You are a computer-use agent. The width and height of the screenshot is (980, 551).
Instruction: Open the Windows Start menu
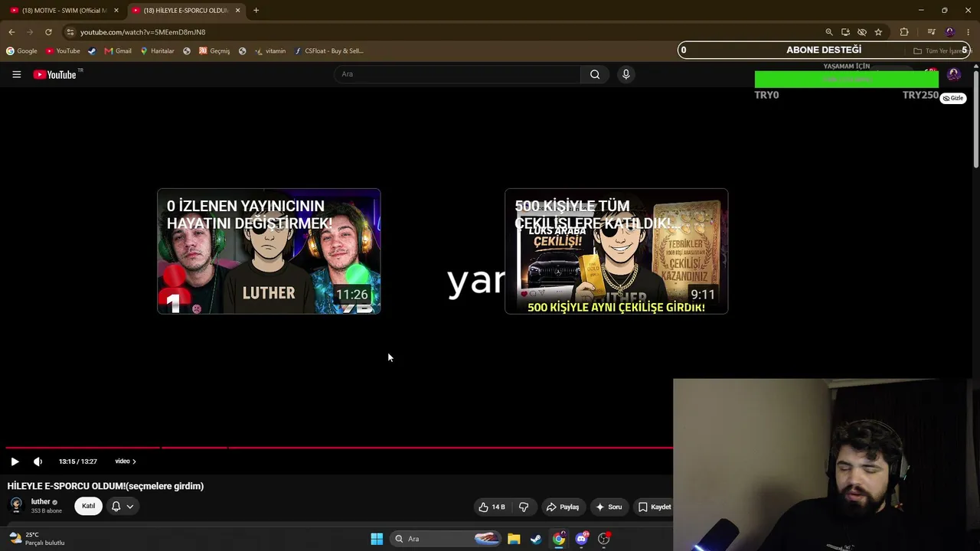coord(377,539)
